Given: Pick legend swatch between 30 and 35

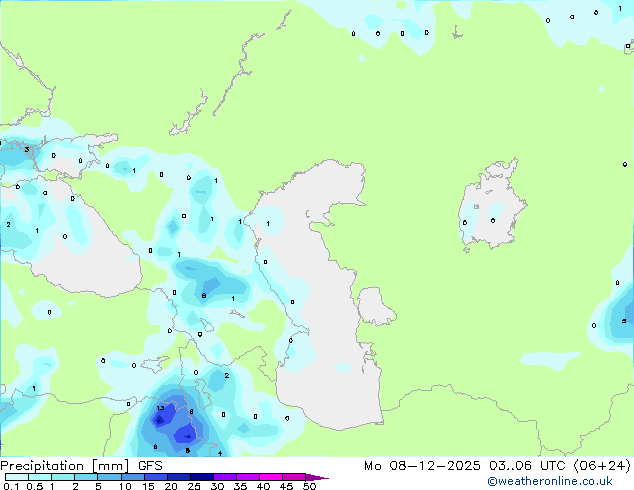Looking at the screenshot, I should click(225, 477).
